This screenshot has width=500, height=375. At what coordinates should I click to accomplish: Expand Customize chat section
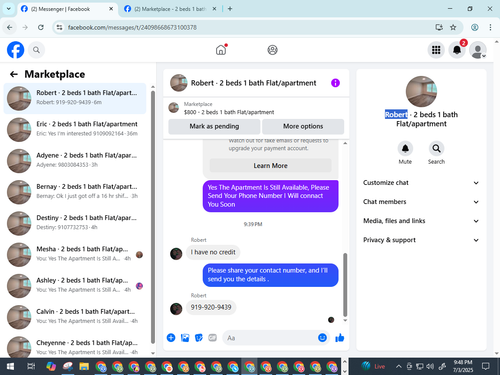point(421,183)
